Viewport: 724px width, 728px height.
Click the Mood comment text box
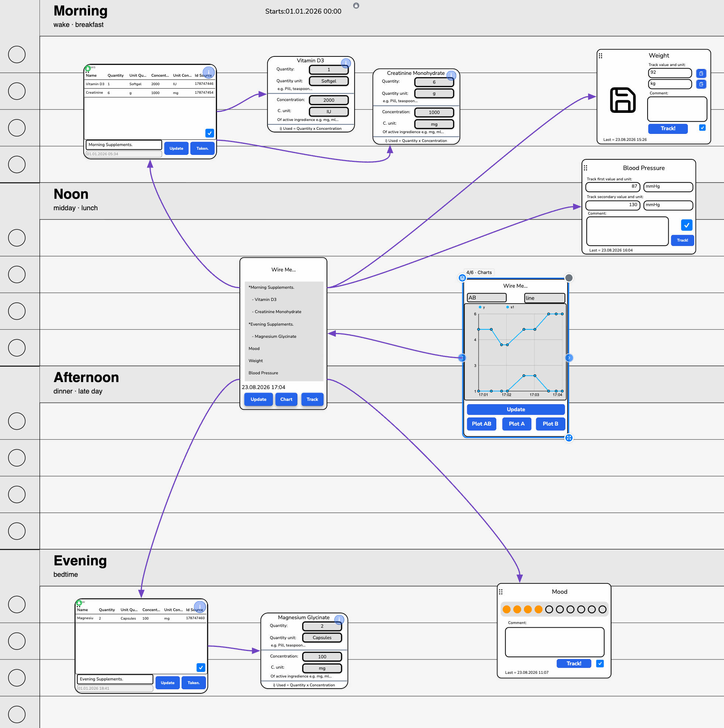pyautogui.click(x=554, y=642)
